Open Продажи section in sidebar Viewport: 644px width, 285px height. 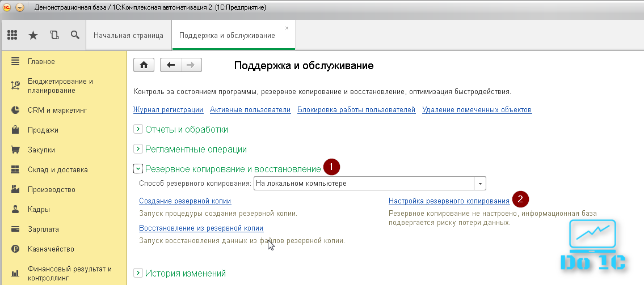43,130
